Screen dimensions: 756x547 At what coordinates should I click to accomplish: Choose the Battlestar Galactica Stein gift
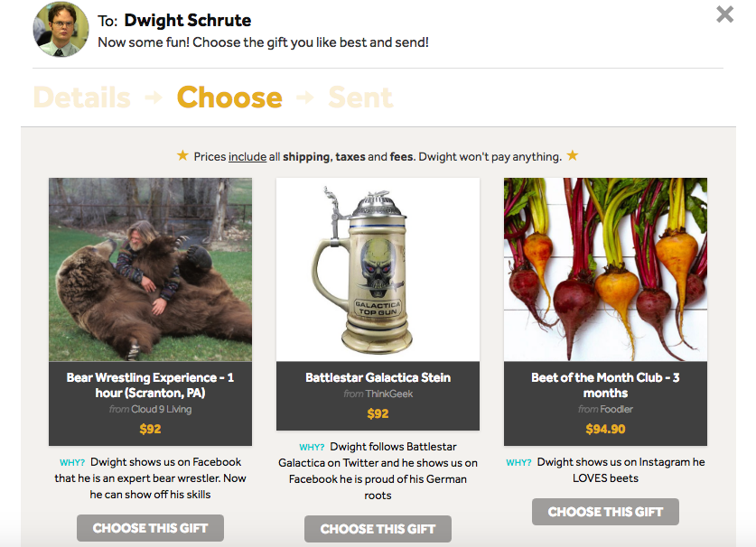tap(378, 529)
